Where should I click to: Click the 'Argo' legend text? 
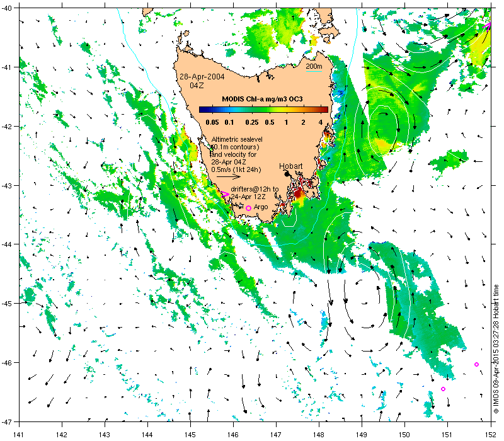261,207
